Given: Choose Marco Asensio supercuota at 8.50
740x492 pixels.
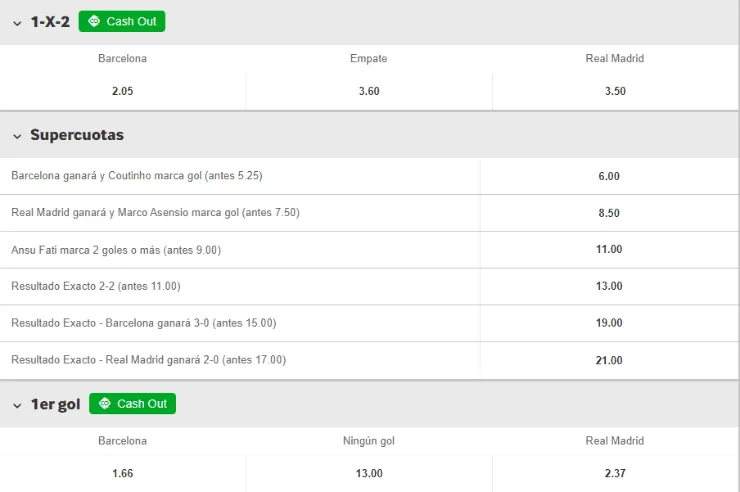Looking at the screenshot, I should pos(609,213).
